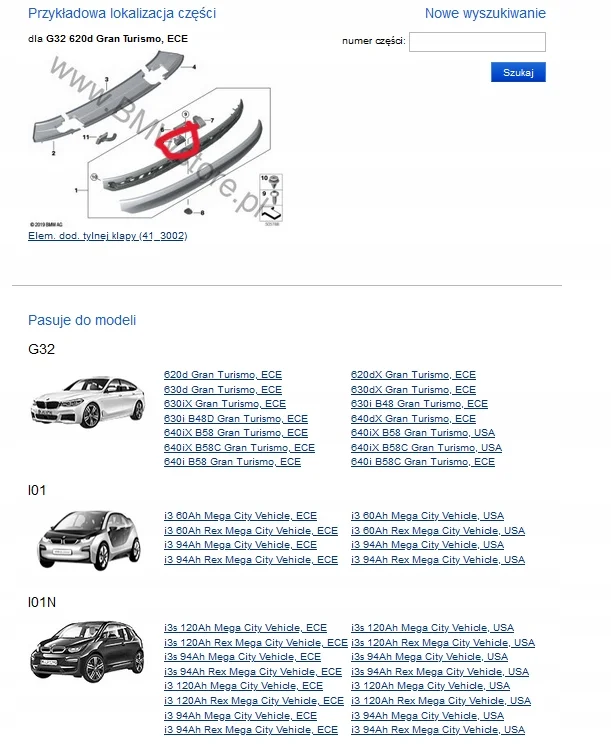The image size is (611, 749).
Task: Open I01N i3 94Ah Mega City Vehicle, USA
Action: point(428,716)
